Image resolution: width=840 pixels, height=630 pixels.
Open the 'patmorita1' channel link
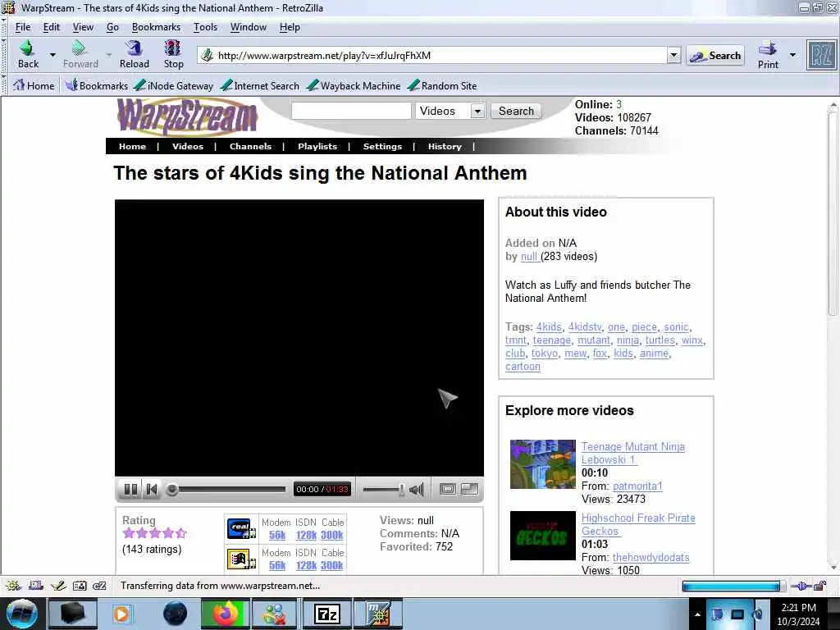(637, 486)
